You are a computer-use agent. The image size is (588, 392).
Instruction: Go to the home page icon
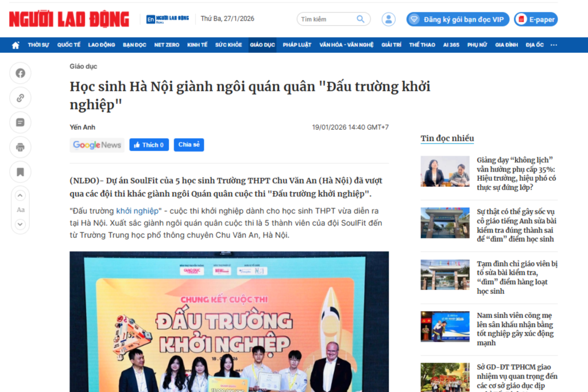click(x=16, y=45)
